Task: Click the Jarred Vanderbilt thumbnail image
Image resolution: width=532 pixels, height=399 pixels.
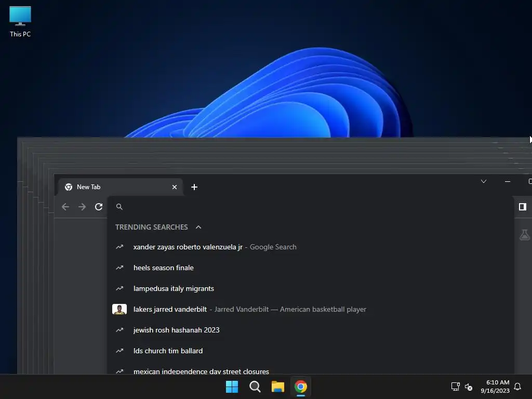Action: pos(119,309)
